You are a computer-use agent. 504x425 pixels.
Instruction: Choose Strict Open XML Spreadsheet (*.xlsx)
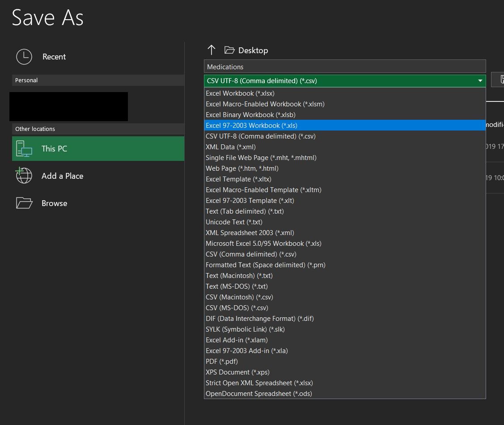coord(259,383)
